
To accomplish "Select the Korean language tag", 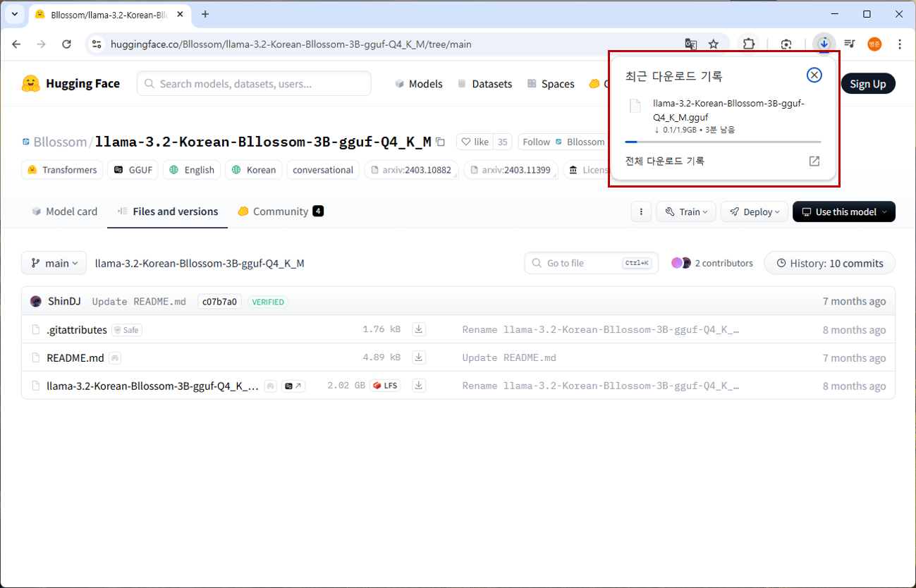I will [x=254, y=170].
